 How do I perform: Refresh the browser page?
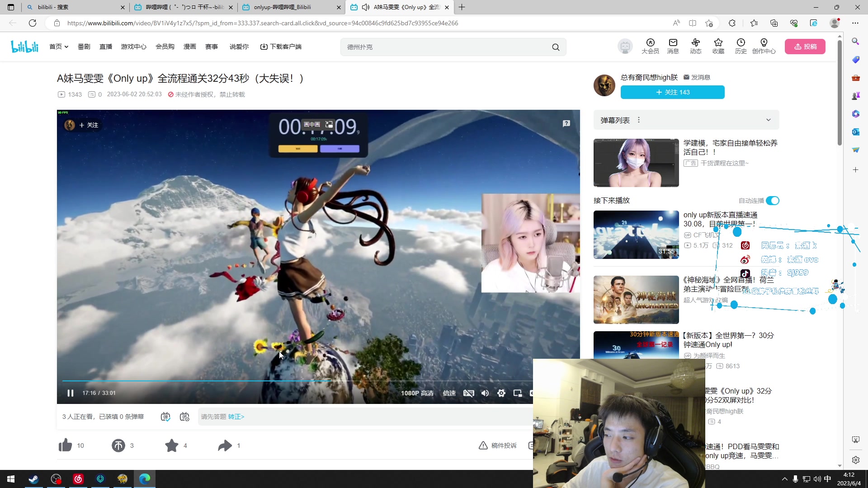tap(33, 23)
